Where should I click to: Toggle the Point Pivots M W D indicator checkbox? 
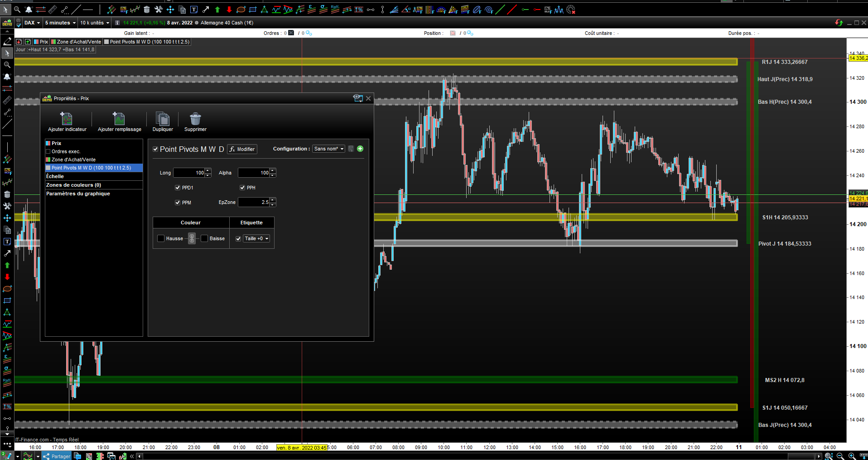tap(155, 149)
